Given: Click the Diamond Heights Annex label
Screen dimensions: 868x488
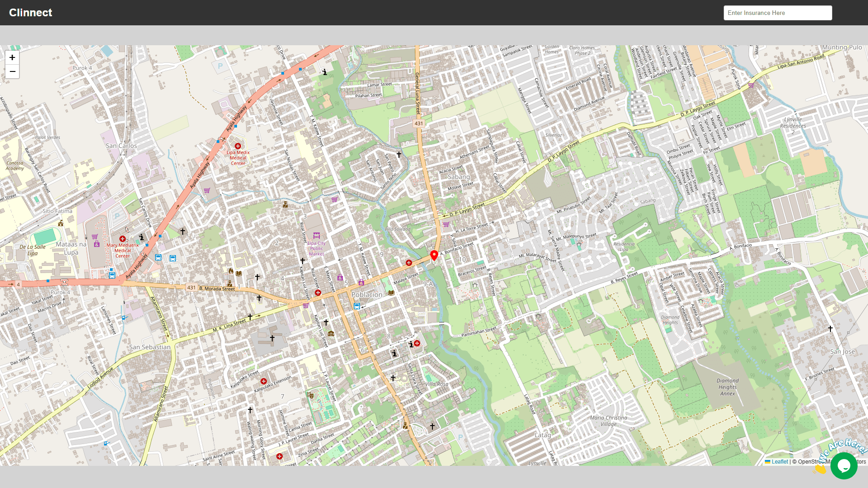Looking at the screenshot, I should pos(727,387).
